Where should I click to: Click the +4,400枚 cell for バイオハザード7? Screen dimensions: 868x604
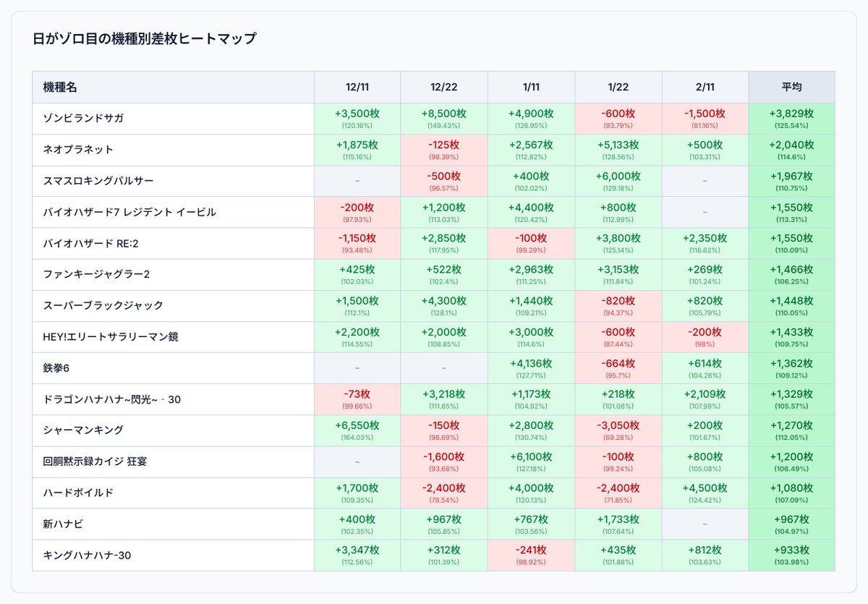[x=531, y=212]
